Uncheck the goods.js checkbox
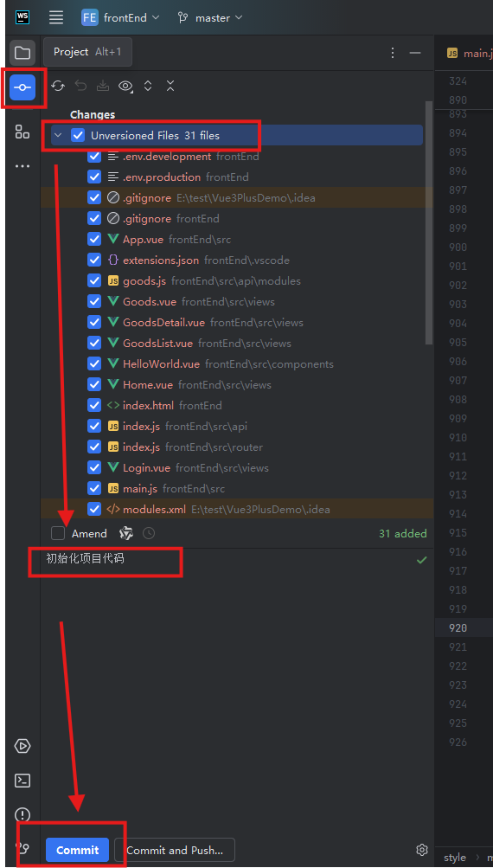 coord(94,280)
